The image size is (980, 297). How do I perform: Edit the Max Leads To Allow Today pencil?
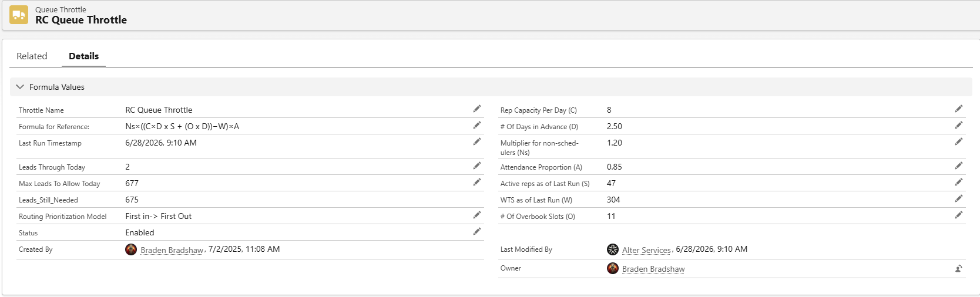477,182
